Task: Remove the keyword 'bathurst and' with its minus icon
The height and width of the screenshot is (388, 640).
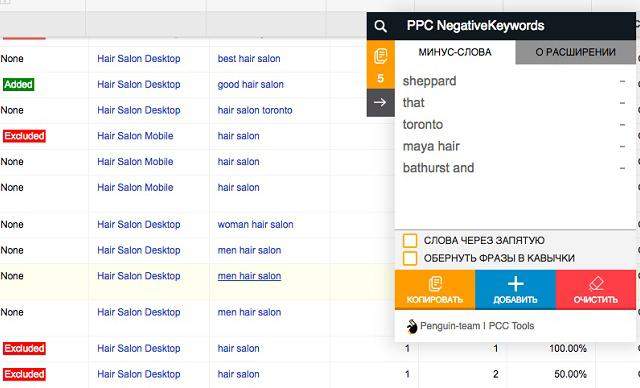Action: pyautogui.click(x=622, y=168)
